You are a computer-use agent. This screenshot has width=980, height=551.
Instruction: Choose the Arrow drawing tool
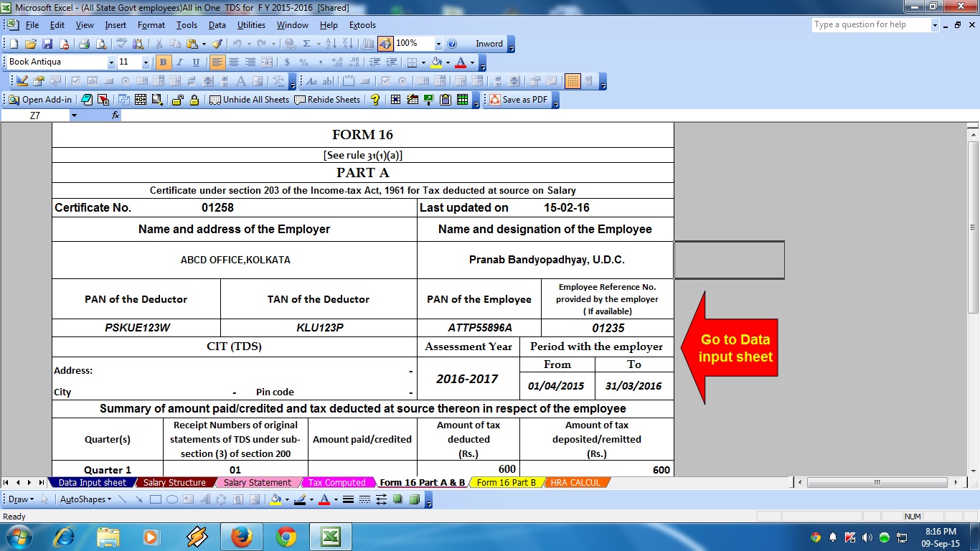click(x=138, y=499)
